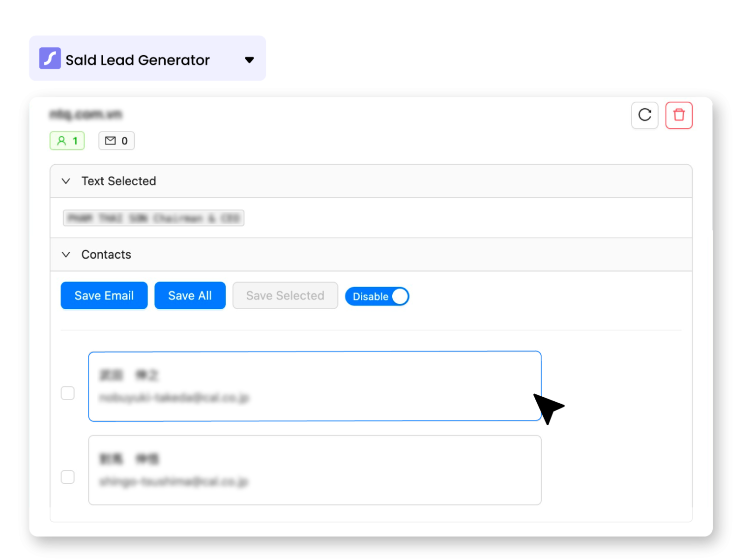Open the Sald Lead Generator dropdown arrow

pyautogui.click(x=249, y=60)
